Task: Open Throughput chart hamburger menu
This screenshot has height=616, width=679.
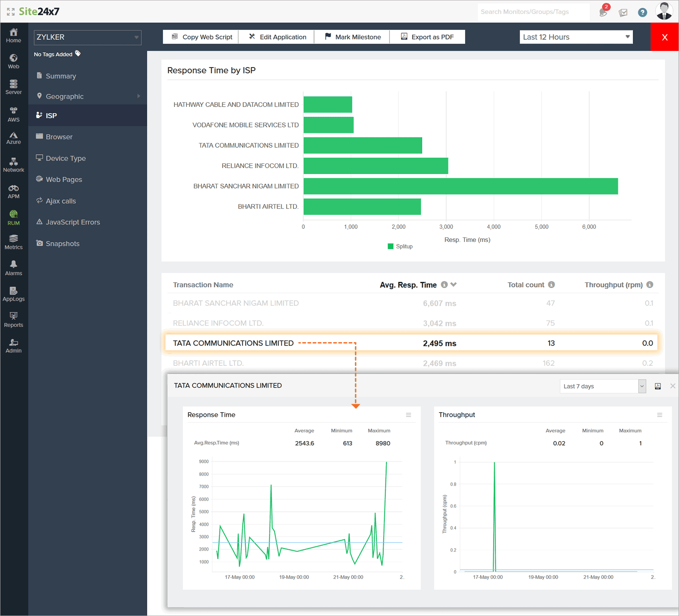Action: pos(659,415)
